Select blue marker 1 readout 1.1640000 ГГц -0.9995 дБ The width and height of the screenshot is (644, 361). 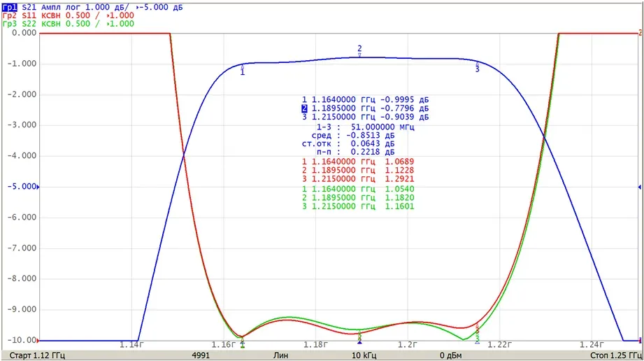[x=365, y=100]
